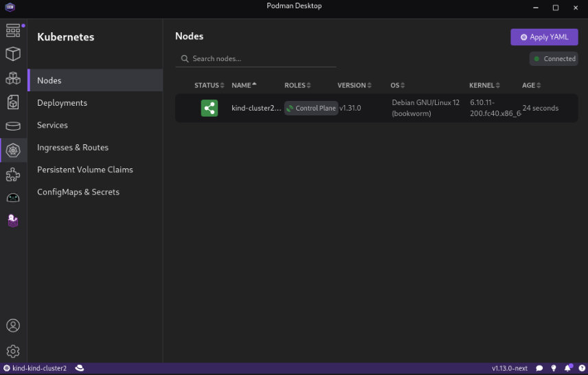Close the Podman Desktop window

(x=576, y=8)
